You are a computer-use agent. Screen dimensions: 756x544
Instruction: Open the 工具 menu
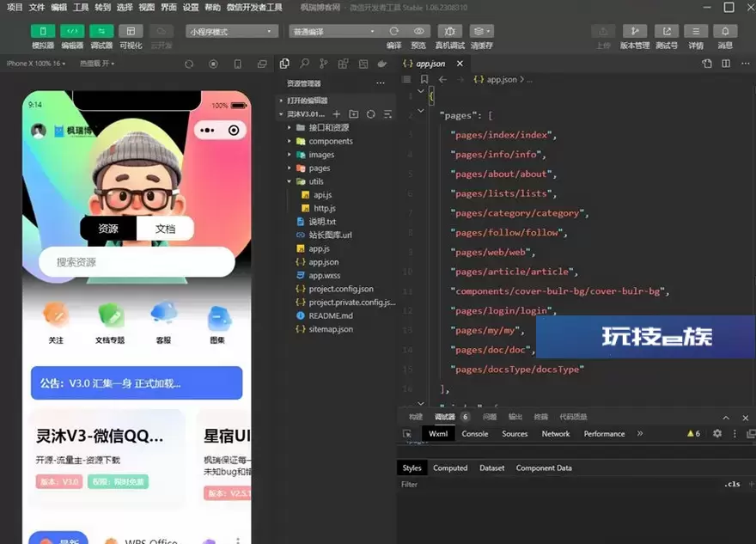point(81,7)
